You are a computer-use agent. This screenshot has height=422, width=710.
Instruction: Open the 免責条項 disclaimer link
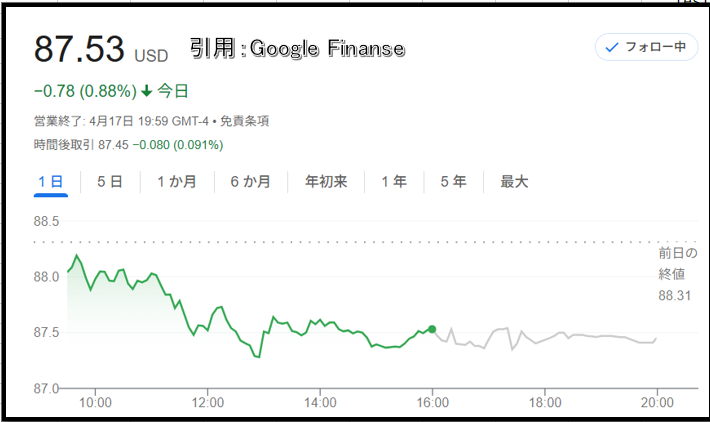pyautogui.click(x=245, y=121)
